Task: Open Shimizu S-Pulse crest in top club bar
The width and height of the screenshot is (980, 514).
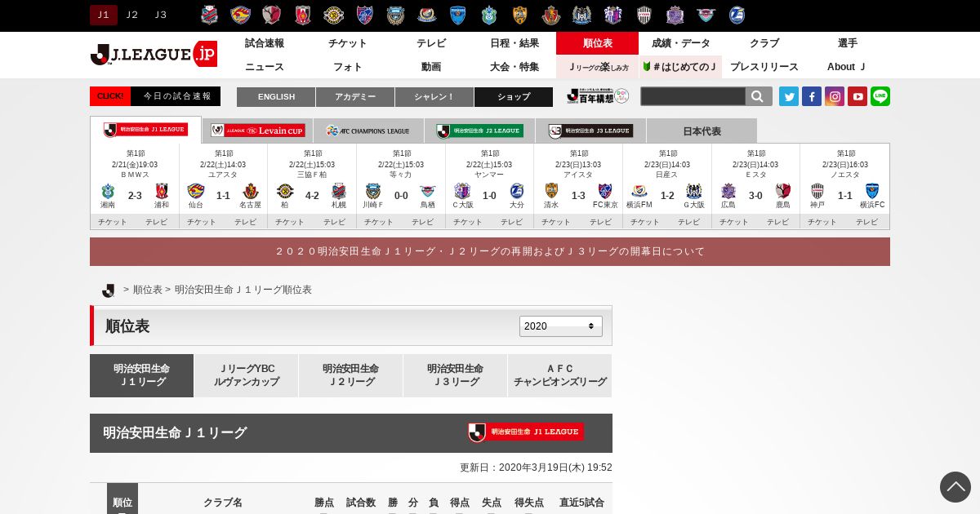Action: [520, 15]
